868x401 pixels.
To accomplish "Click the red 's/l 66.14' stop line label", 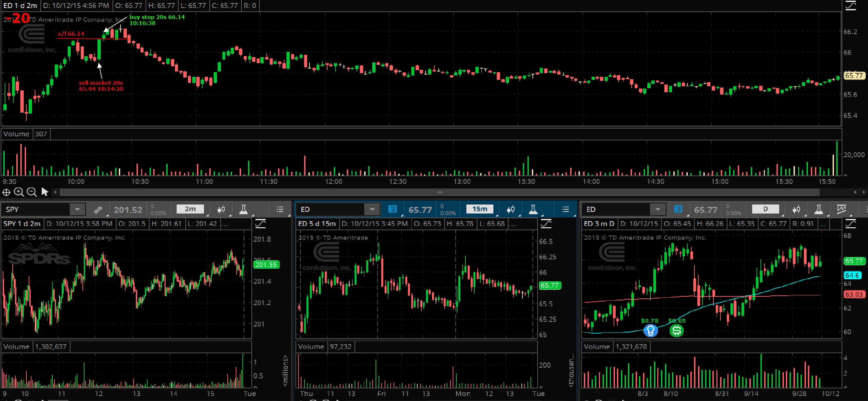I will click(x=71, y=34).
